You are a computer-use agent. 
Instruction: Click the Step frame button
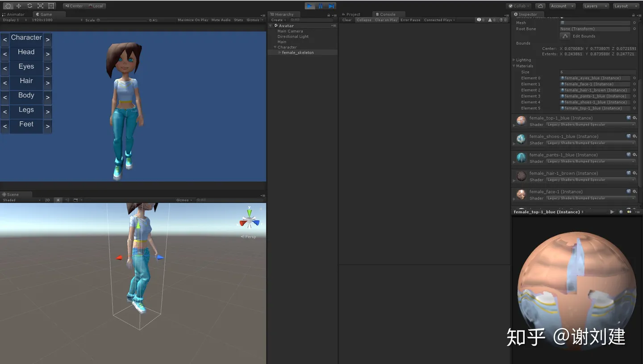click(x=331, y=6)
